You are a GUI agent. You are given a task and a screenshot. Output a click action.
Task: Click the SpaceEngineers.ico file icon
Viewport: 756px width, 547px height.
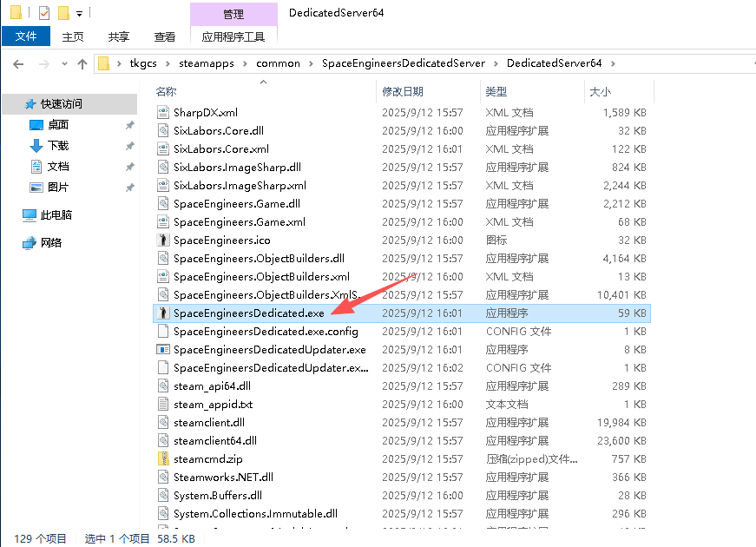[x=162, y=240]
